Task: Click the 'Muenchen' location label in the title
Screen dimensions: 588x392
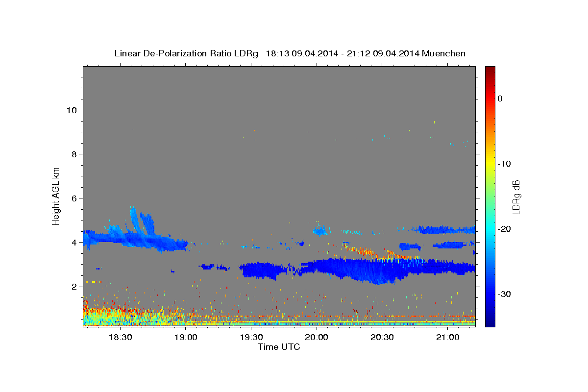Action: (x=444, y=53)
